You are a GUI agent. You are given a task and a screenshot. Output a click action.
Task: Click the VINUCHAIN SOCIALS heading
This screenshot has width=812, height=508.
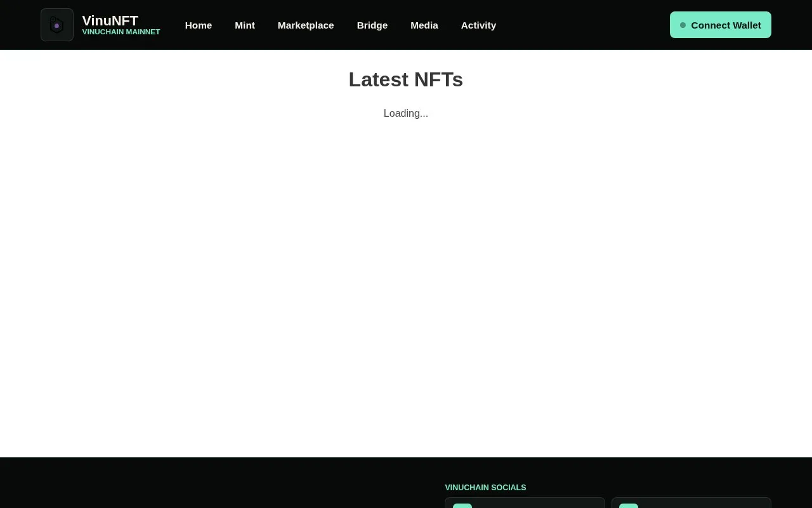[485, 488]
